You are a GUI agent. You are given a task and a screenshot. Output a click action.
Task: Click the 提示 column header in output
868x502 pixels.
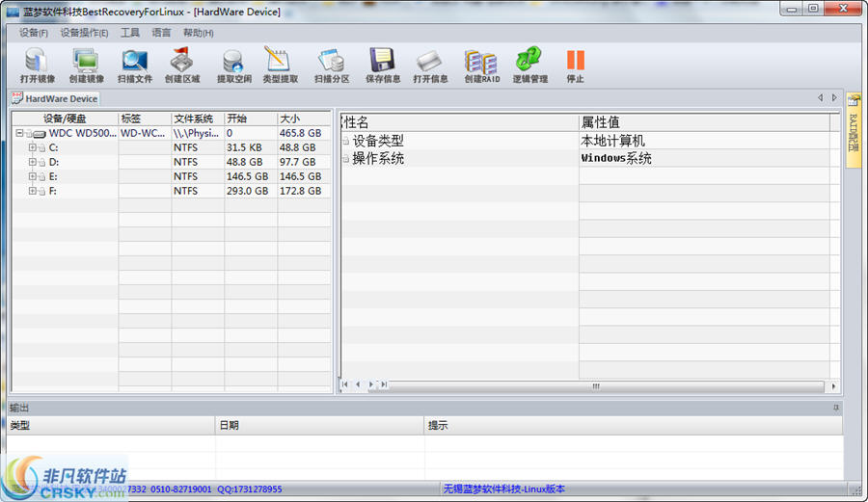click(x=634, y=425)
